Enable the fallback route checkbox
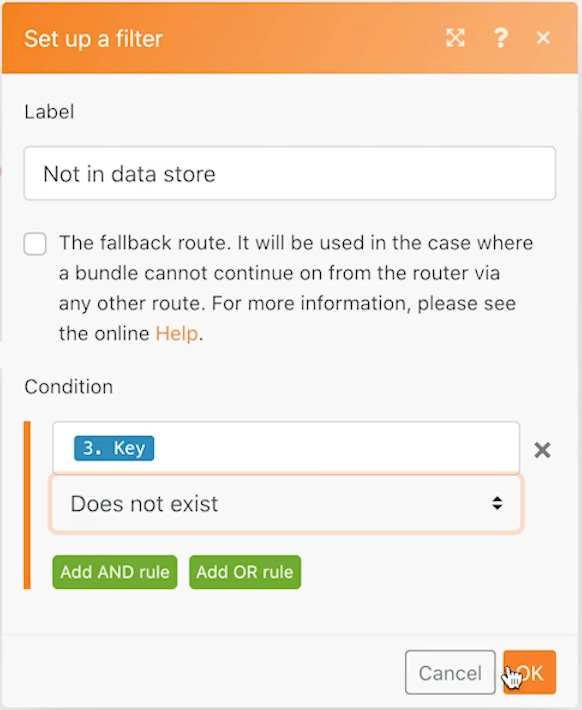The height and width of the screenshot is (710, 582). tap(35, 244)
